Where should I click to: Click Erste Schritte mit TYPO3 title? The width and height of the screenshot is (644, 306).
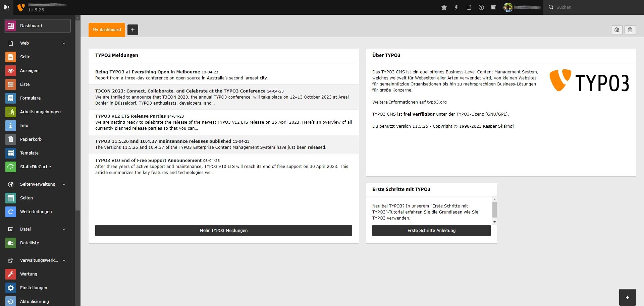(x=401, y=189)
